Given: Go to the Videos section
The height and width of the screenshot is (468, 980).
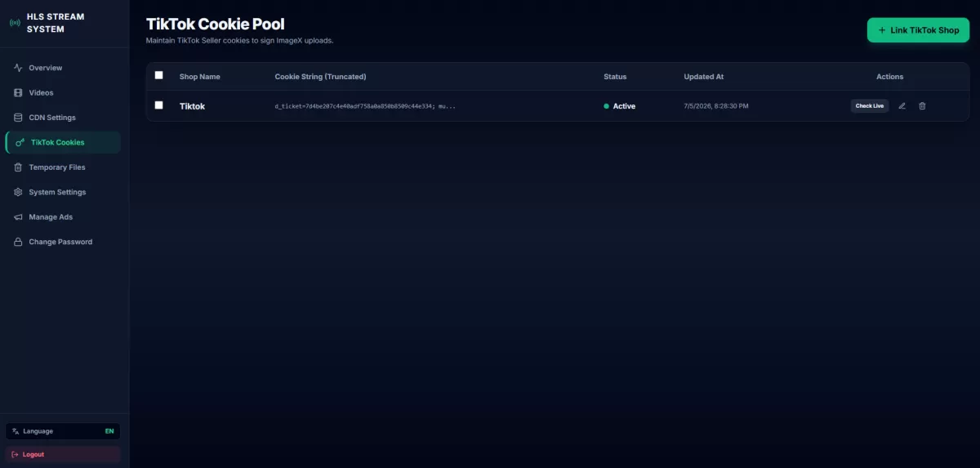Looking at the screenshot, I should tap(63, 92).
